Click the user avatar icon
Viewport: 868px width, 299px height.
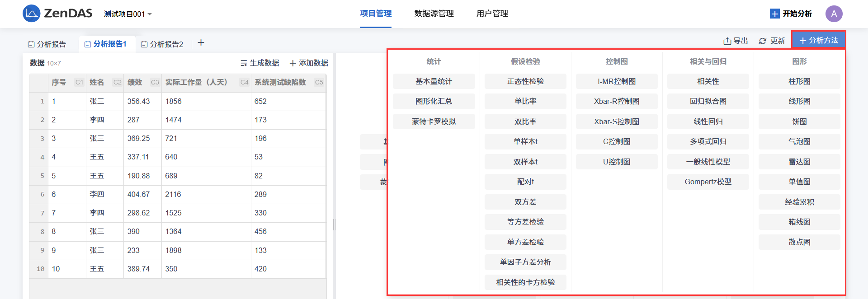pos(834,14)
